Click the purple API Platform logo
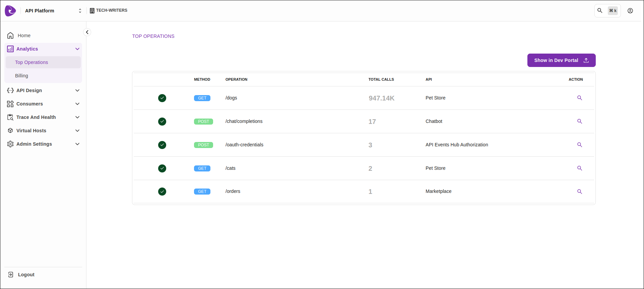 10,11
